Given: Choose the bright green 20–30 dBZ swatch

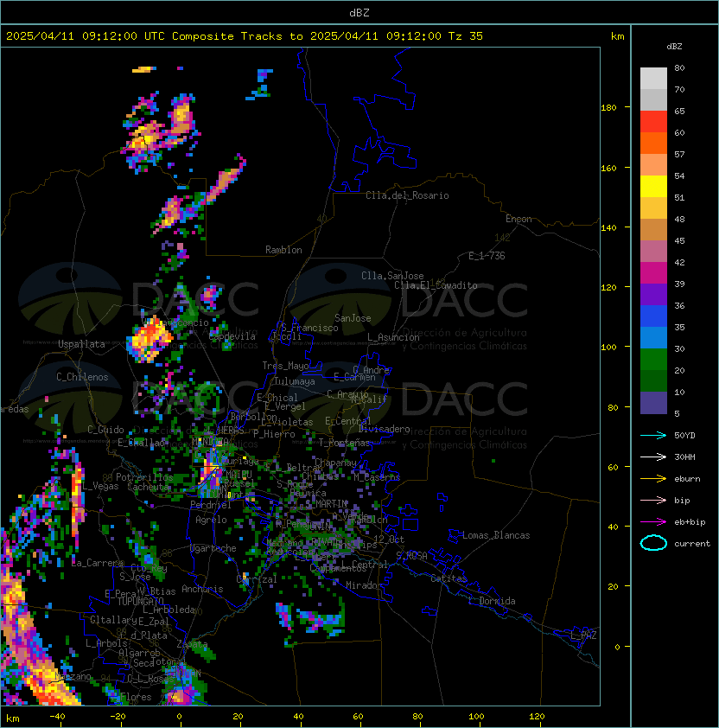Looking at the screenshot, I should 653,360.
